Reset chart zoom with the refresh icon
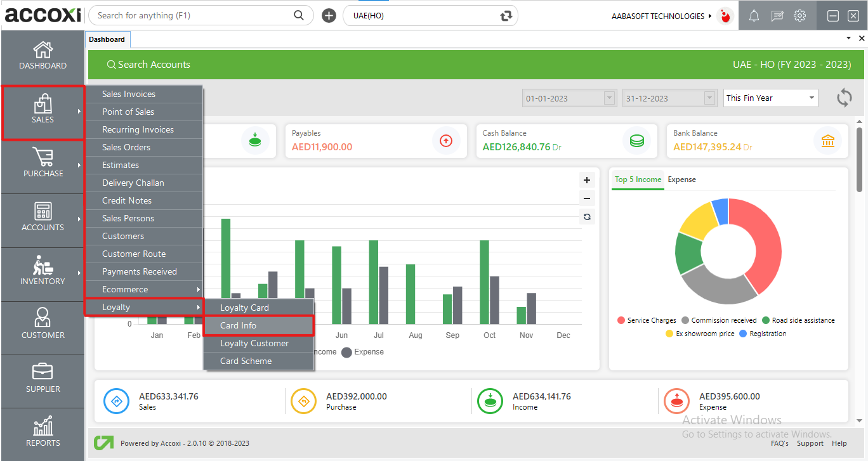Viewport: 868px width, 461px height. tap(587, 217)
